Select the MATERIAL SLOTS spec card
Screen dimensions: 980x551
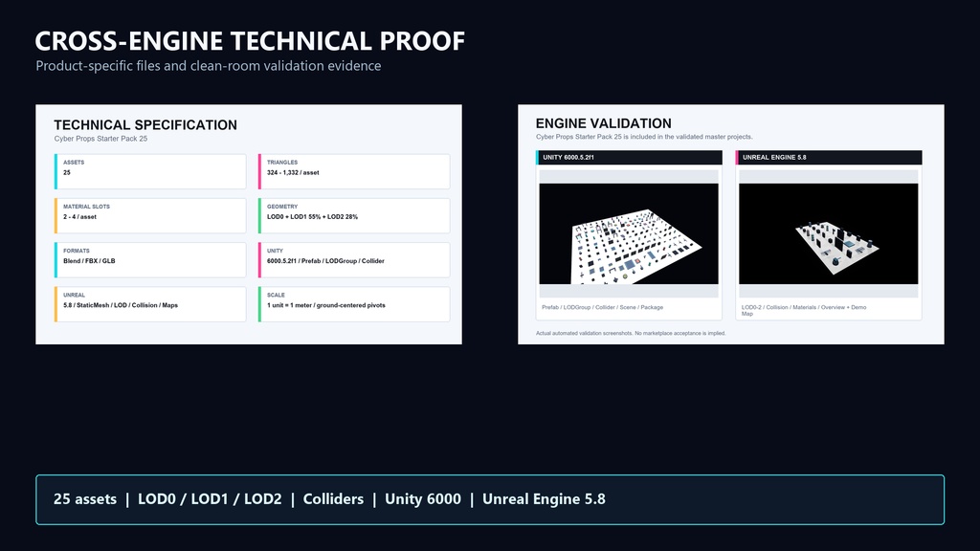(150, 215)
